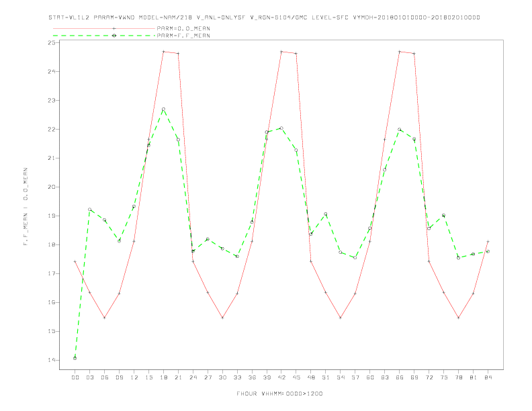Click the green circle data point at hour 75
Viewport: 532px width, 411px height.
[x=444, y=216]
